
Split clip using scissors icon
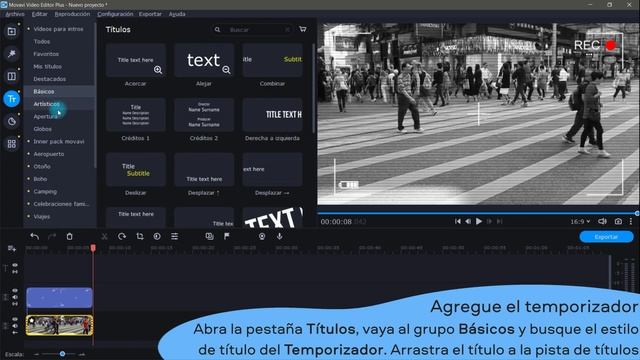pyautogui.click(x=104, y=236)
